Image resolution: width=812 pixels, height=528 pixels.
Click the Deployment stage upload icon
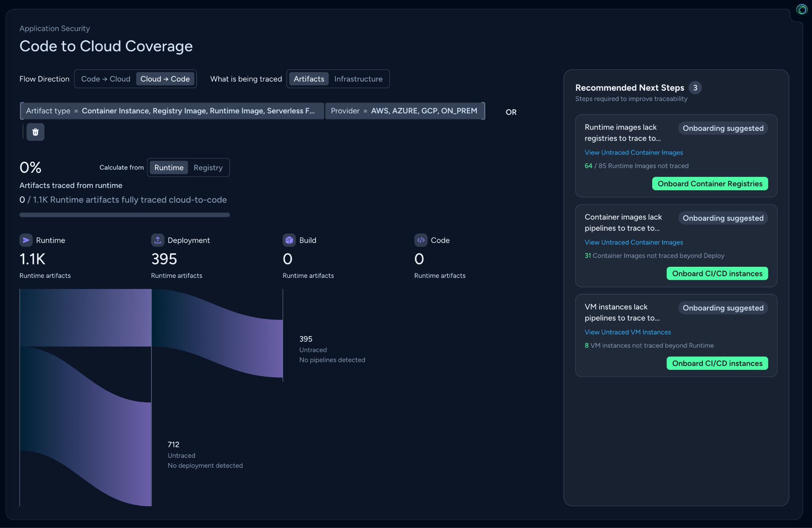[157, 240]
